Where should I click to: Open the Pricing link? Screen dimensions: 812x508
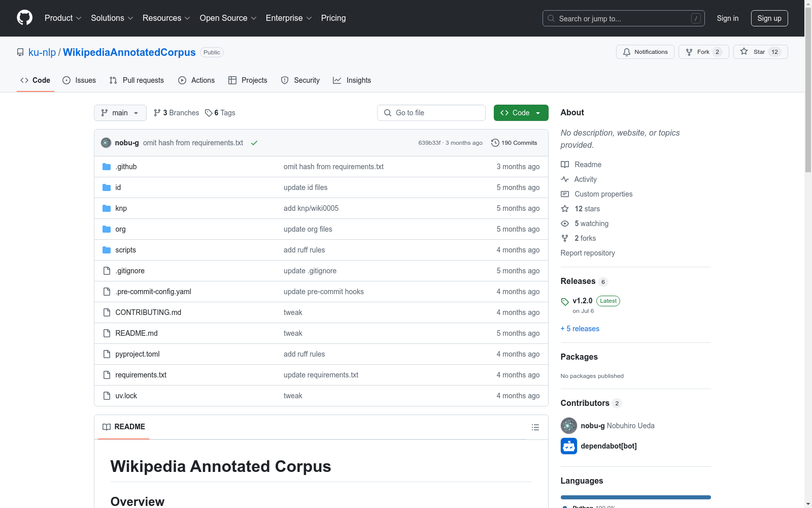click(333, 18)
